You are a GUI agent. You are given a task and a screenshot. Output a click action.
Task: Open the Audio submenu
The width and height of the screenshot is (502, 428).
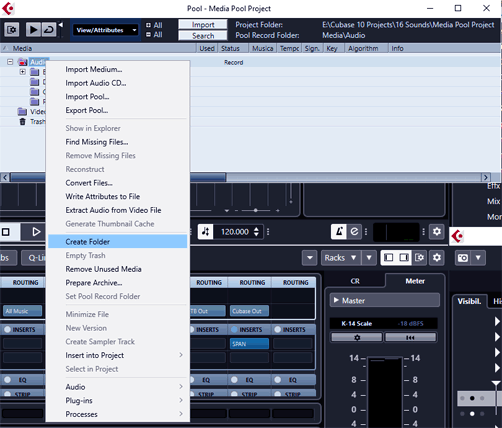[118, 387]
